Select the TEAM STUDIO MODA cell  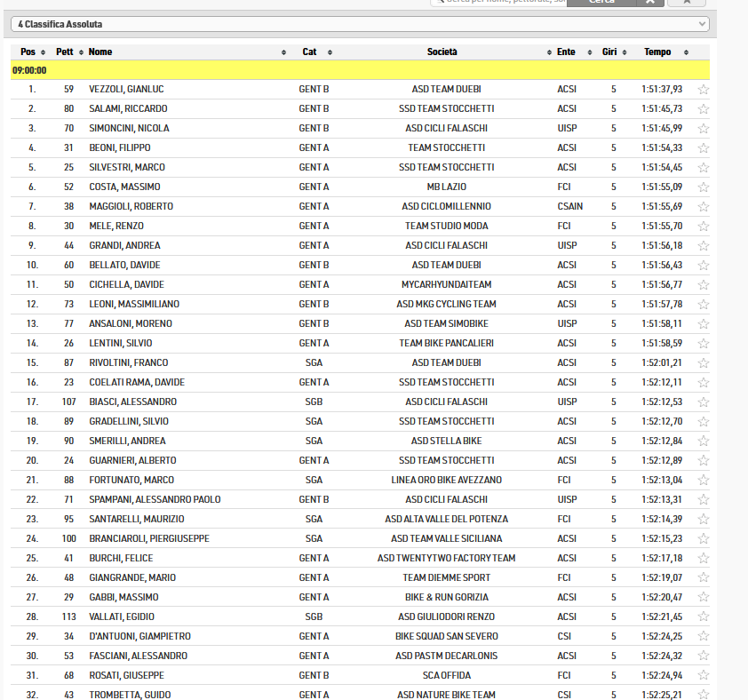(446, 227)
